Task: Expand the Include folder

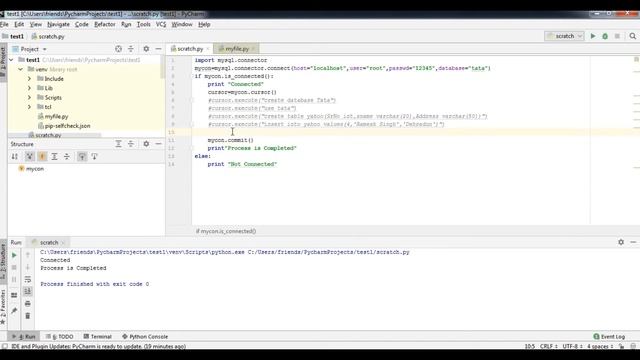Action: (x=29, y=78)
